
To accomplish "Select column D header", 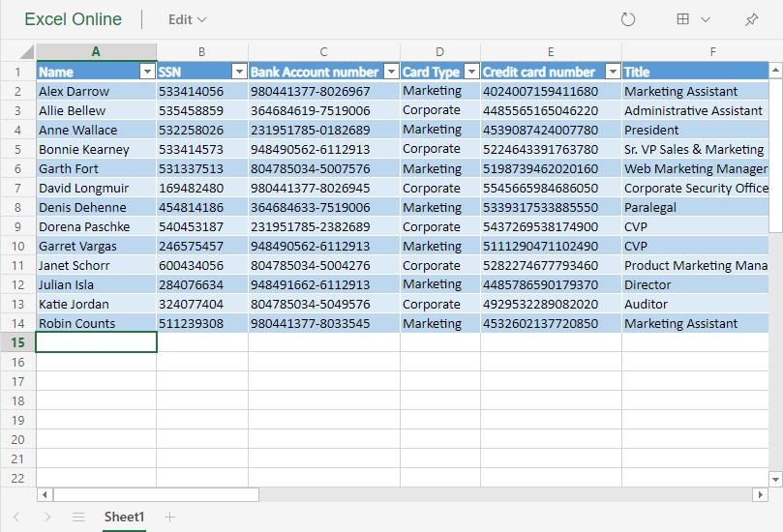I will pyautogui.click(x=439, y=51).
